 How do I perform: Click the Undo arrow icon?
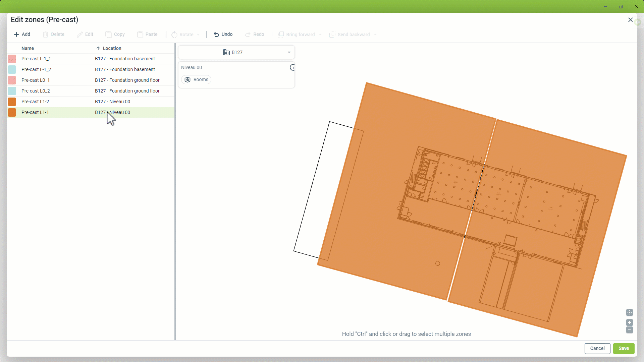216,35
